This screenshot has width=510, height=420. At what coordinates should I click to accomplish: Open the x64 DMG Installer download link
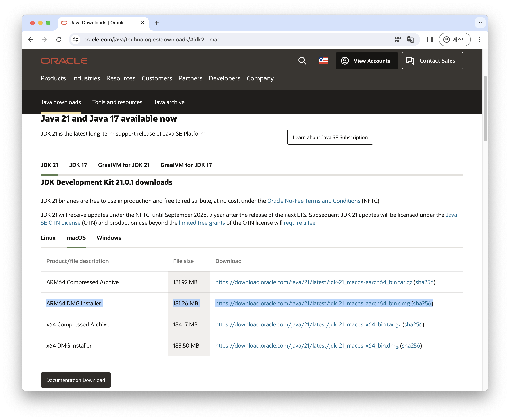tap(307, 346)
